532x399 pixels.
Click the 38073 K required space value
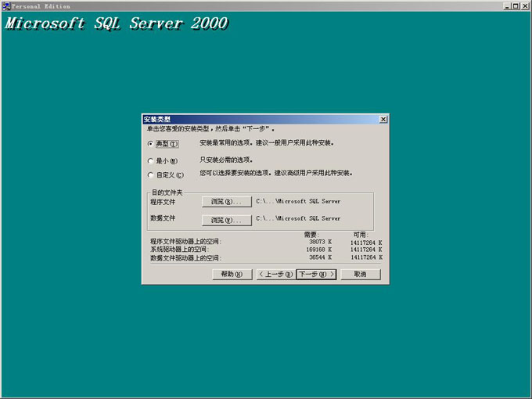pyautogui.click(x=320, y=242)
